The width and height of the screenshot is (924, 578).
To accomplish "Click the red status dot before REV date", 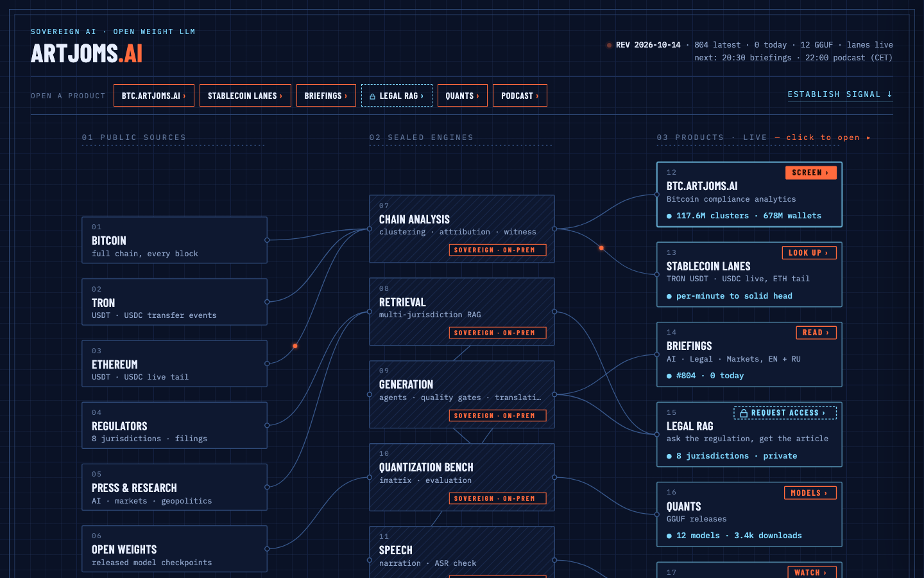I will point(609,45).
